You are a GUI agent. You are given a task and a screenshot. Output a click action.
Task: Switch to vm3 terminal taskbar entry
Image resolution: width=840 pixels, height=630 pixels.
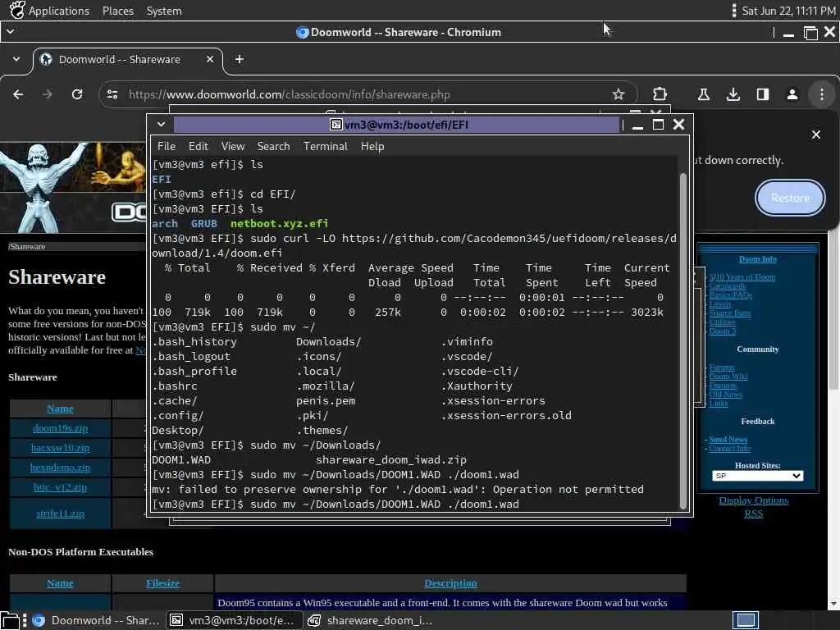(x=235, y=620)
